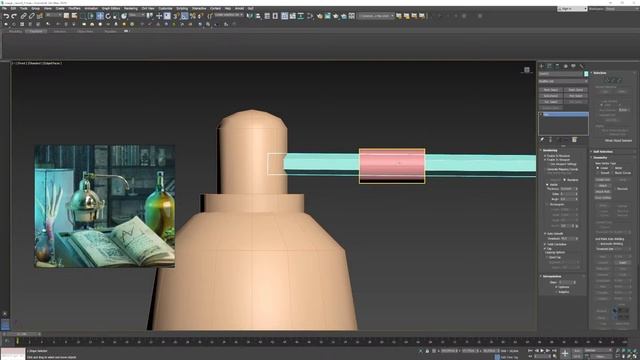This screenshot has width=640, height=360.
Task: Click the Unlink Selection icon
Action: [31, 16]
